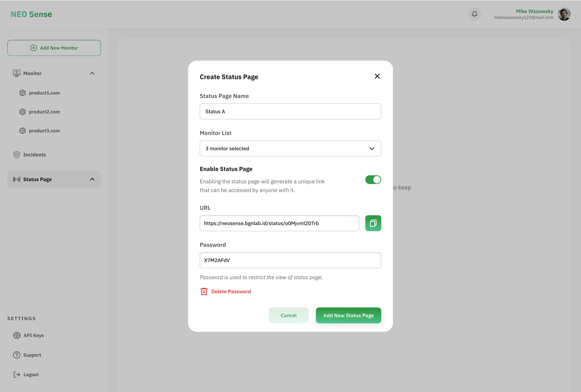Copy the status page URL
The height and width of the screenshot is (392, 581).
(373, 223)
